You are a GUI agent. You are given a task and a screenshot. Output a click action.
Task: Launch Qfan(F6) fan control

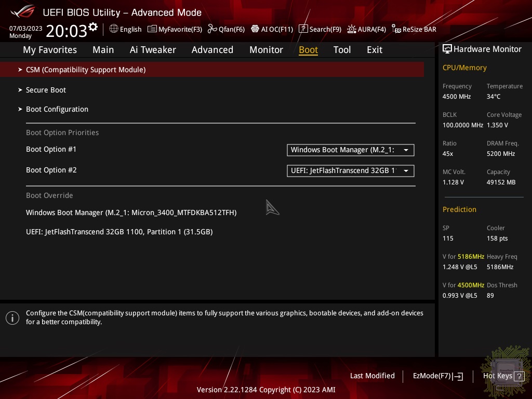tap(226, 29)
